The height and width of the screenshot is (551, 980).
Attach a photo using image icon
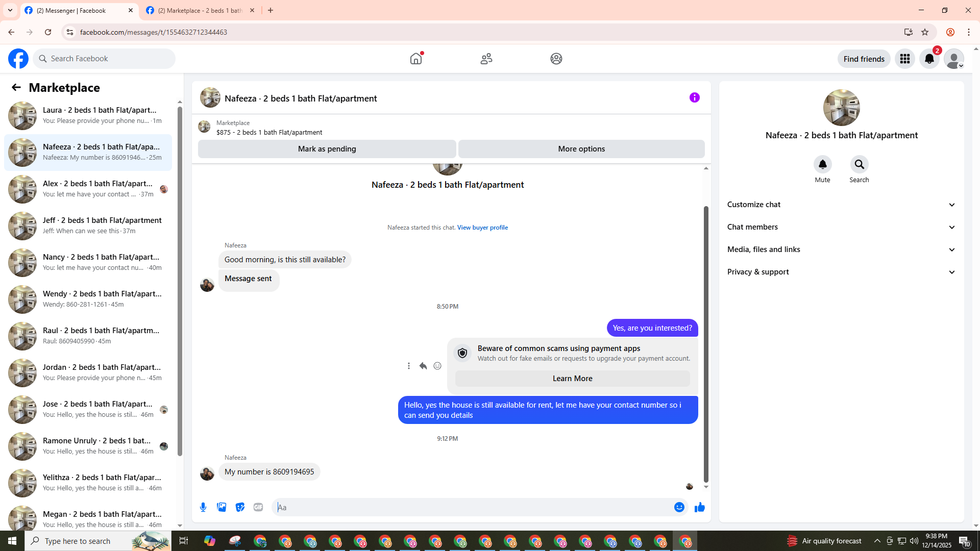tap(222, 507)
